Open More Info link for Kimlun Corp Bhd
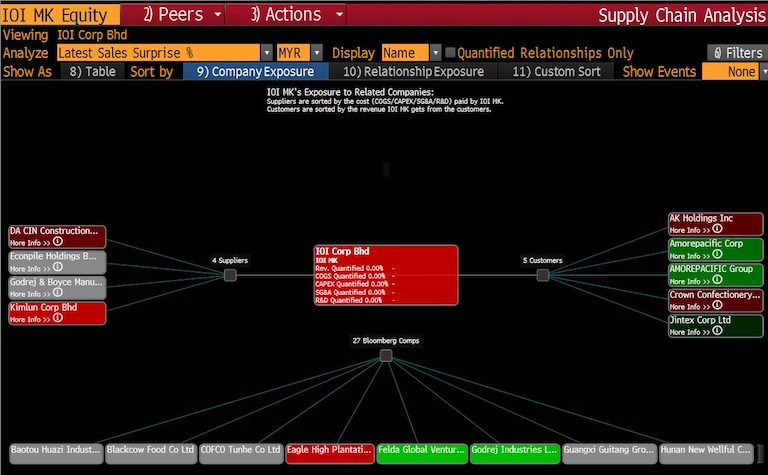This screenshot has width=768, height=475. tap(30, 319)
